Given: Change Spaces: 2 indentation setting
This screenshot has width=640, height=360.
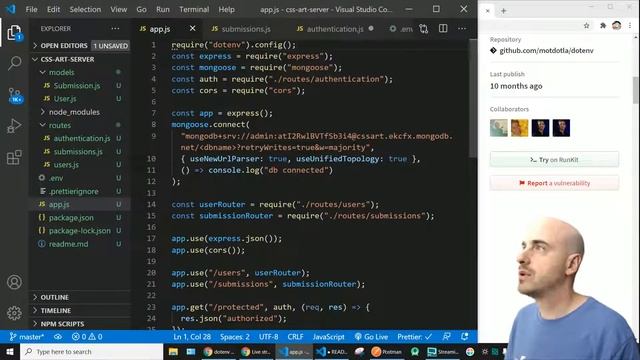Looking at the screenshot, I should click(235, 337).
